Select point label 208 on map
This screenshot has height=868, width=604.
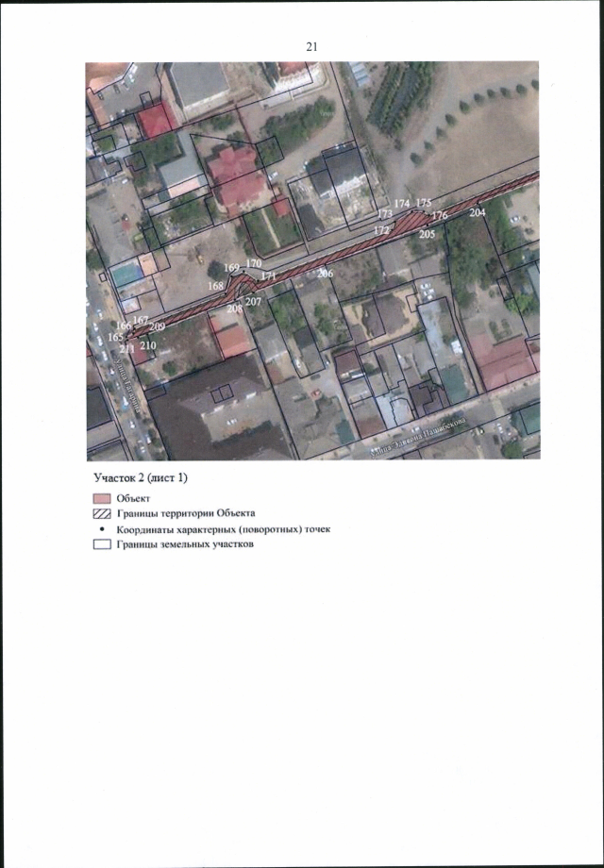click(235, 309)
